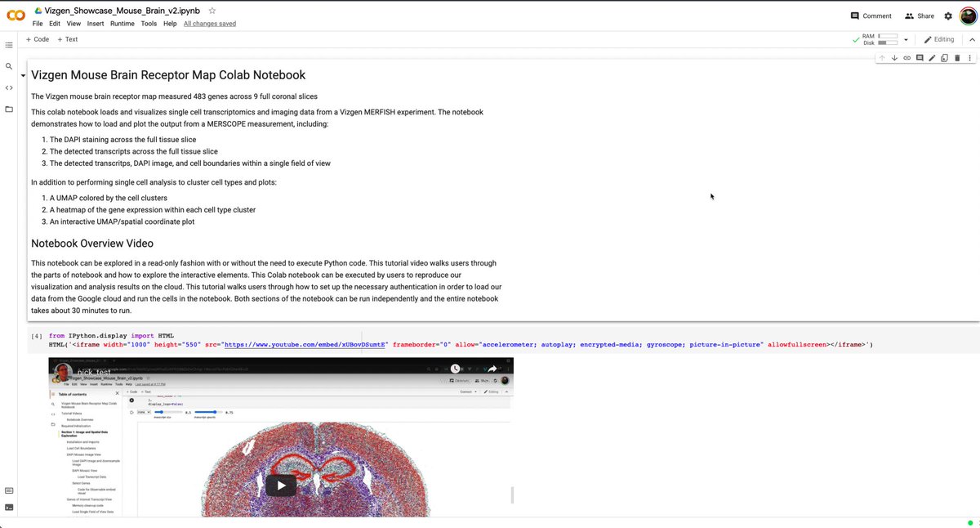980x528 pixels.
Task: Click "An interactive UMAP/spatial coordinate plot" item
Action: pos(122,221)
